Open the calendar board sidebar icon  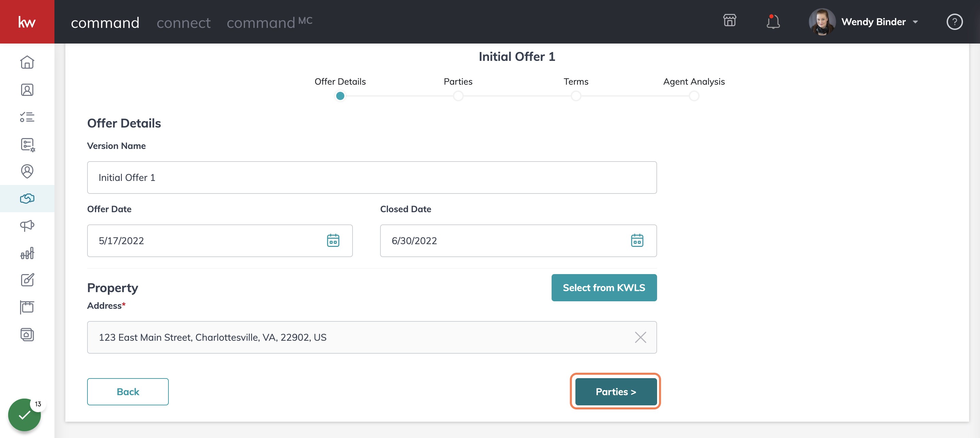(x=27, y=307)
